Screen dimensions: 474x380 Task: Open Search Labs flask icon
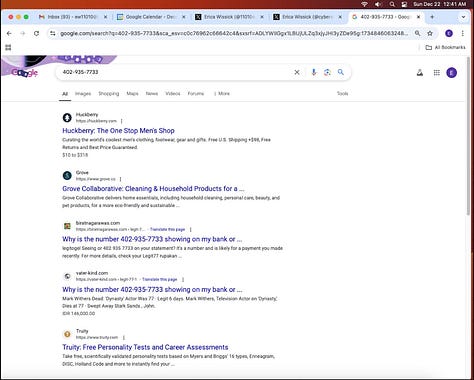click(x=420, y=72)
